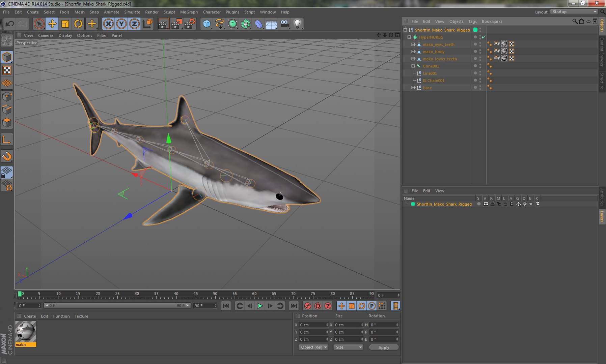Viewport: 606px width, 364px height.
Task: Open the viewport Cameras menu
Action: (x=46, y=35)
